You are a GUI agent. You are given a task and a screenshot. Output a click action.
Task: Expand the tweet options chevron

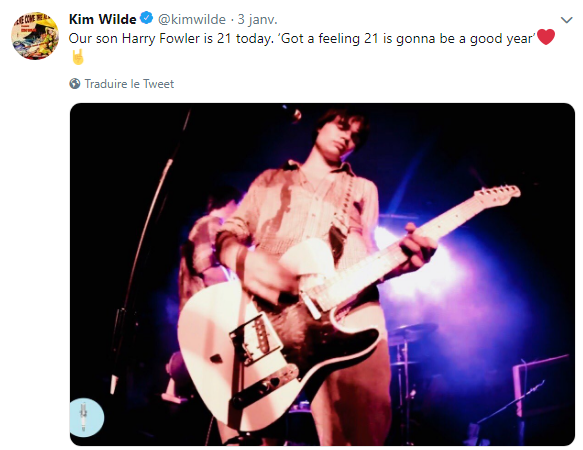pyautogui.click(x=566, y=20)
